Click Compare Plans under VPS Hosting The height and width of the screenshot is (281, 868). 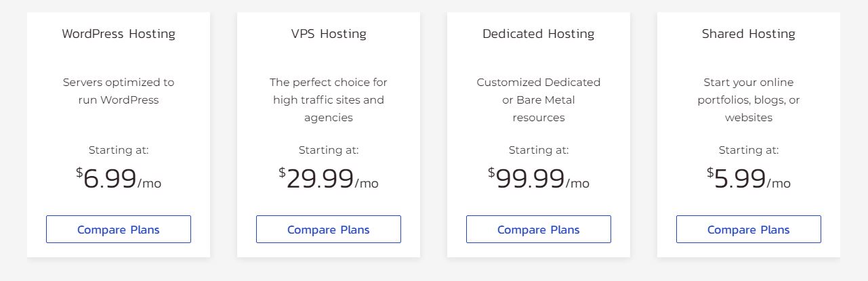[x=329, y=230]
